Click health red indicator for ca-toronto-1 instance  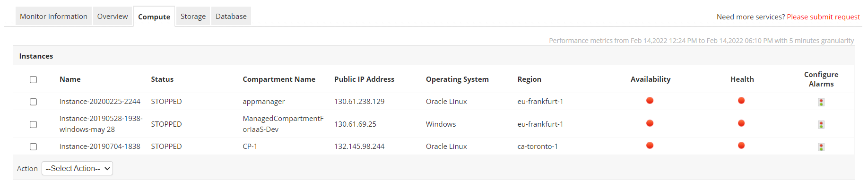(741, 145)
